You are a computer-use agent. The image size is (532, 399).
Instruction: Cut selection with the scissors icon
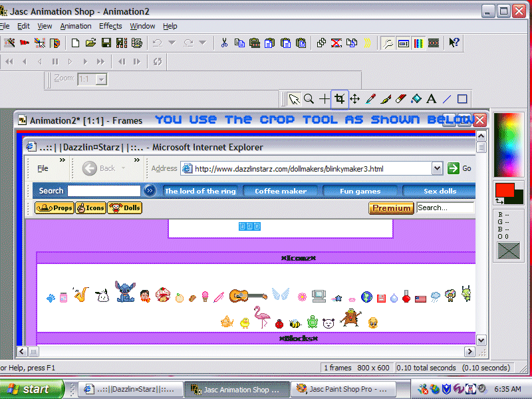(x=224, y=43)
